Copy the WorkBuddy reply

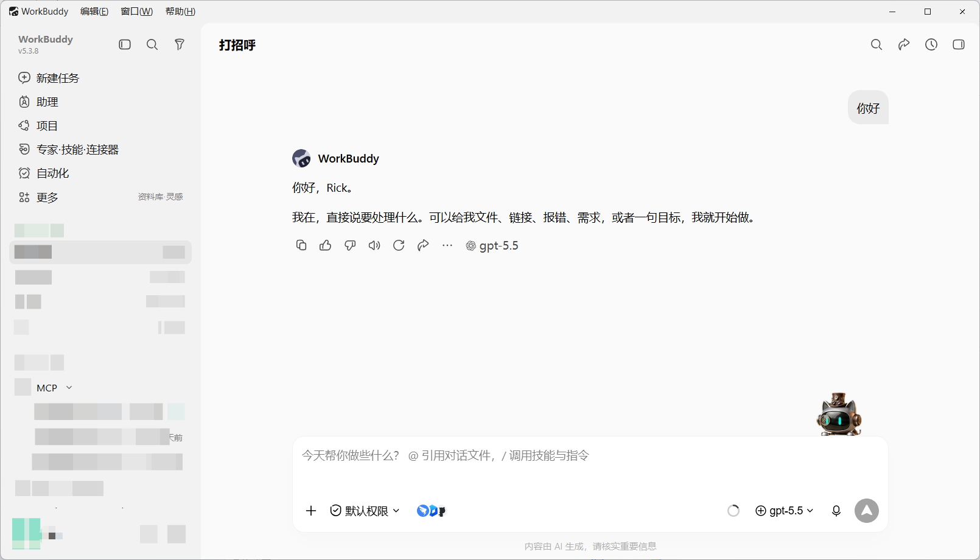pos(301,245)
